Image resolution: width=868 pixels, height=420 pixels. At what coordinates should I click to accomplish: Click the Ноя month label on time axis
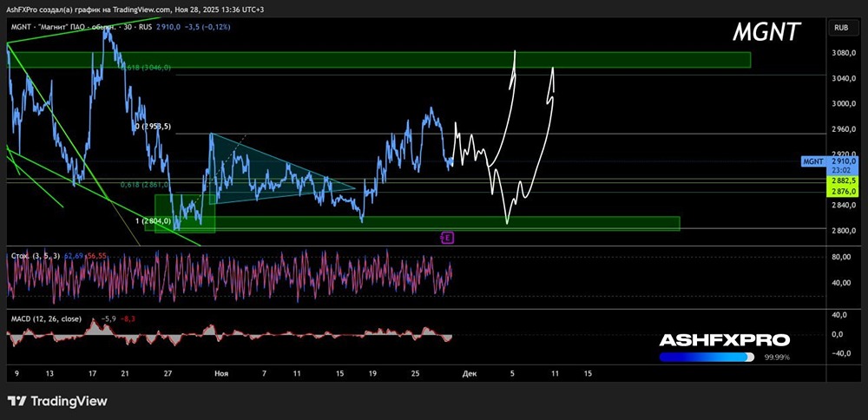[x=221, y=373]
